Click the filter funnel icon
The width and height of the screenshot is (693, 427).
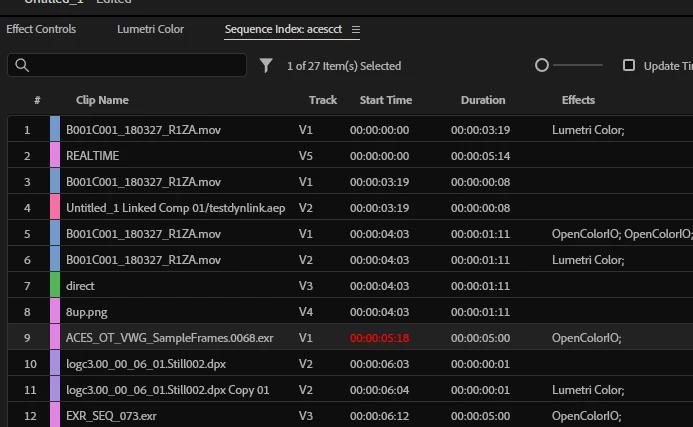(266, 66)
